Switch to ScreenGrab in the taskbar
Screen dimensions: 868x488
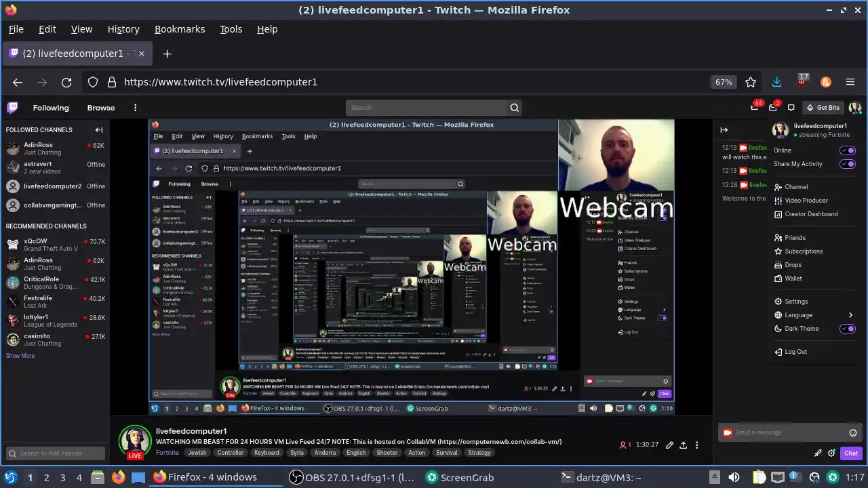(x=459, y=477)
